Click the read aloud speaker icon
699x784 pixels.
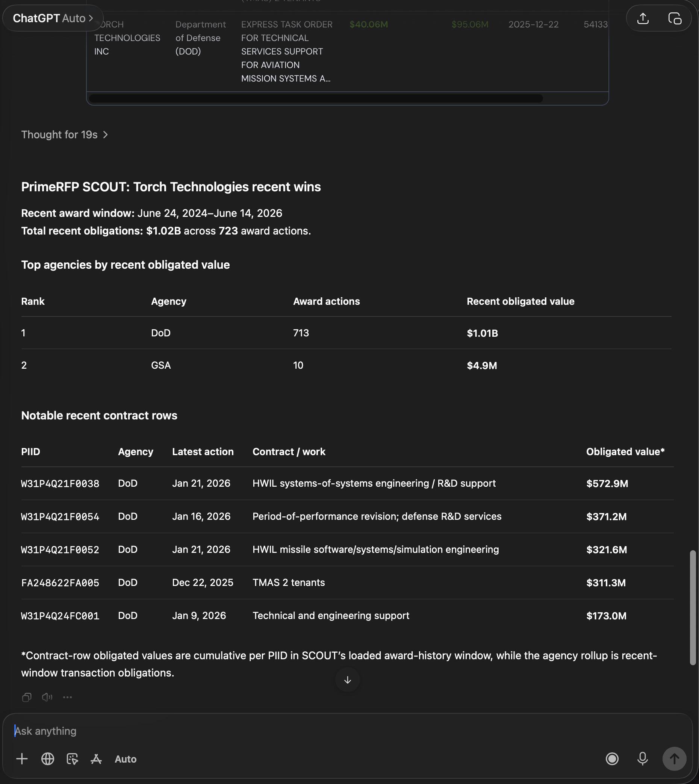pos(47,697)
